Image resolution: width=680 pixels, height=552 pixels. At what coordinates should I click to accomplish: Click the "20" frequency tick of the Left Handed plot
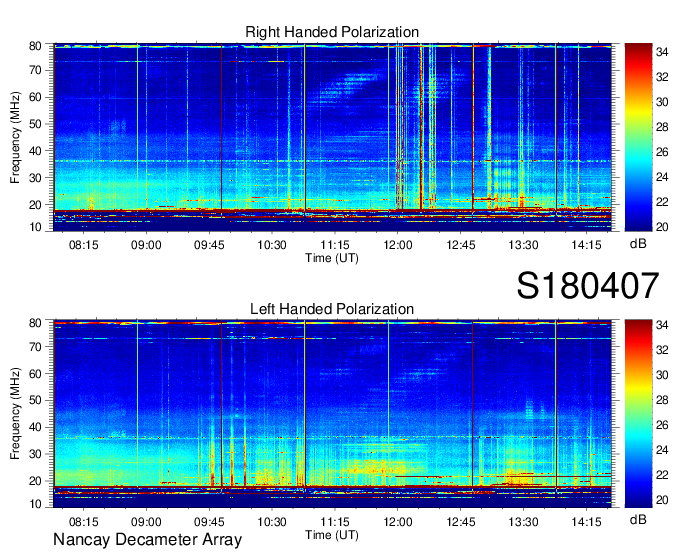point(35,481)
